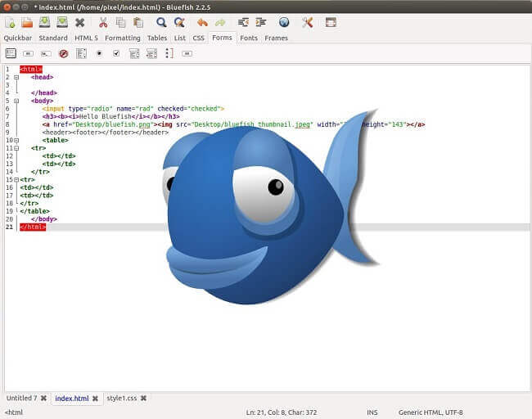Close the Untitled 7 tab
532x419 pixels.
(43, 399)
